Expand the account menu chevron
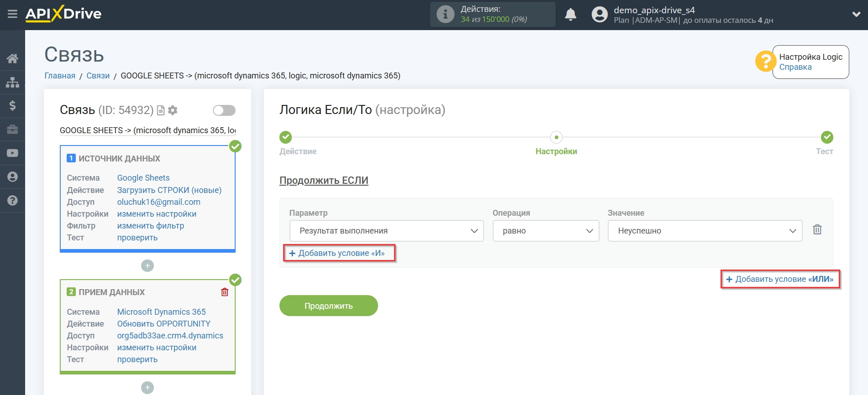 pyautogui.click(x=856, y=15)
